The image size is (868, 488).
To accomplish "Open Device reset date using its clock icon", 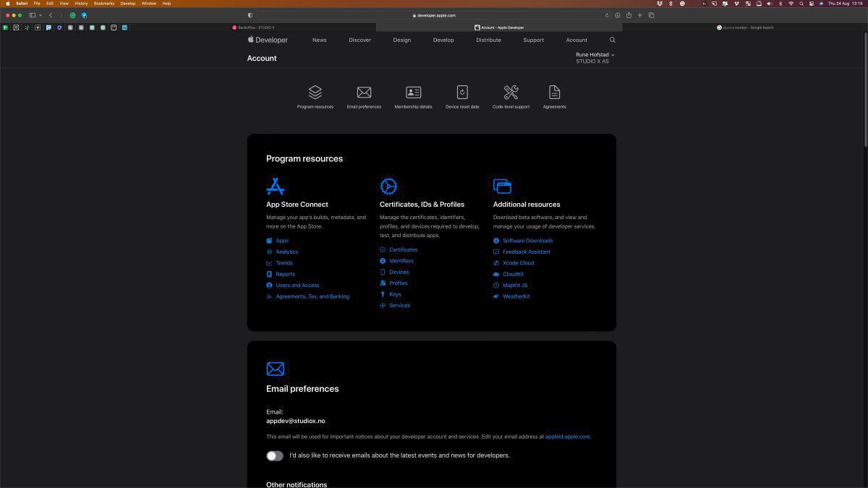I will 462,92.
